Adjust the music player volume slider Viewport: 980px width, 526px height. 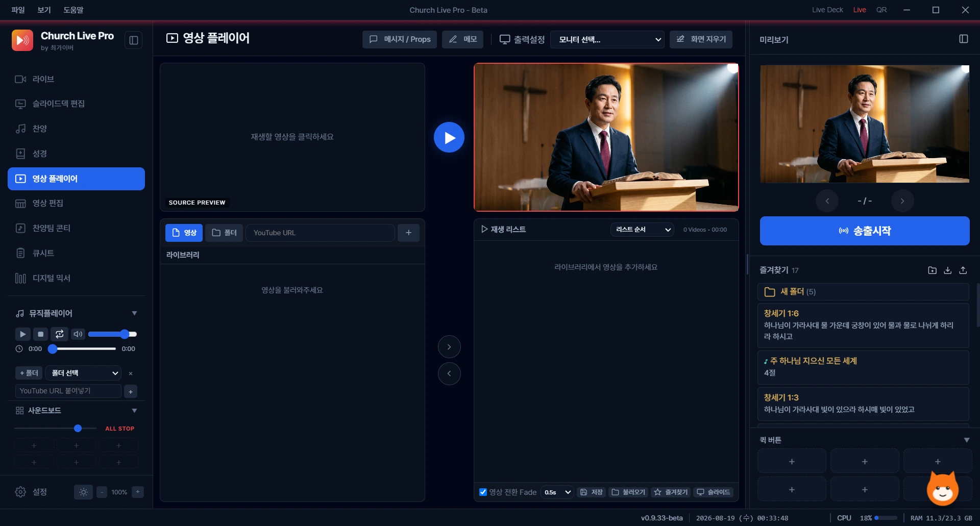(112, 334)
